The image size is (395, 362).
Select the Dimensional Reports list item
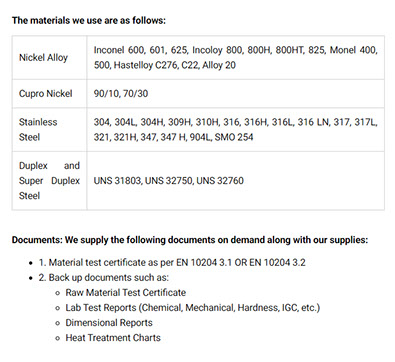point(109,323)
